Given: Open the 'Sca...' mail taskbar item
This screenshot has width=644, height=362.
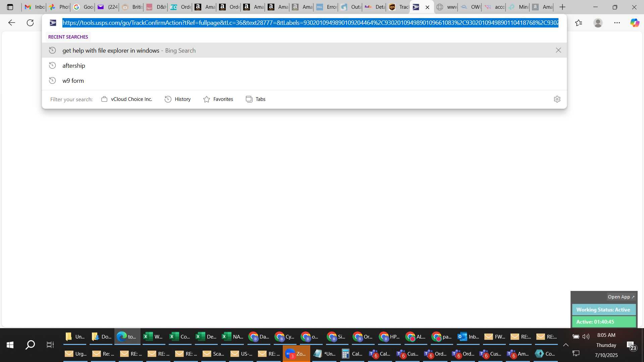Looking at the screenshot, I should [214, 354].
